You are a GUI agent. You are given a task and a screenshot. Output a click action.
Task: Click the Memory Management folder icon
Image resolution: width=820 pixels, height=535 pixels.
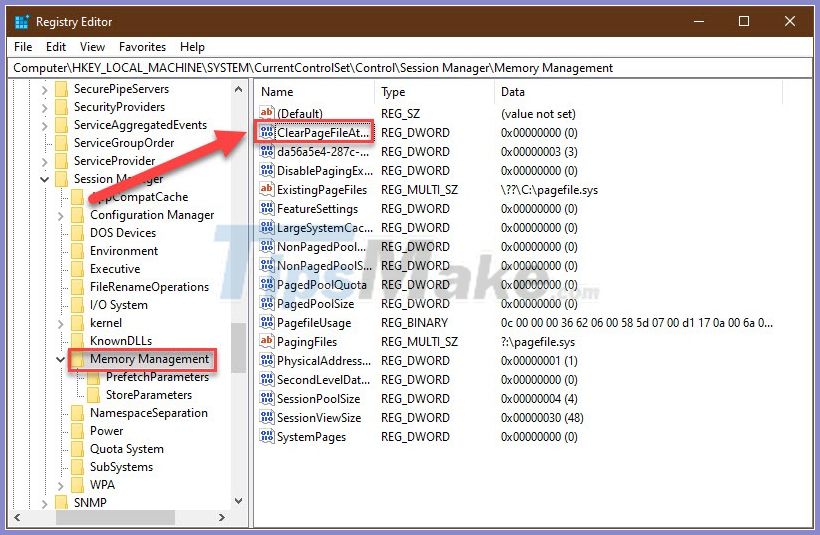pyautogui.click(x=77, y=359)
